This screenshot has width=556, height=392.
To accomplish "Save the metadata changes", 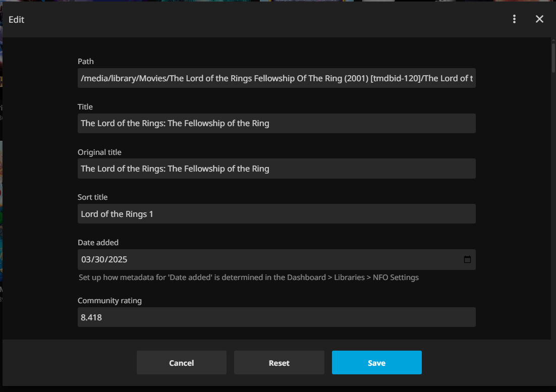I will [x=376, y=363].
